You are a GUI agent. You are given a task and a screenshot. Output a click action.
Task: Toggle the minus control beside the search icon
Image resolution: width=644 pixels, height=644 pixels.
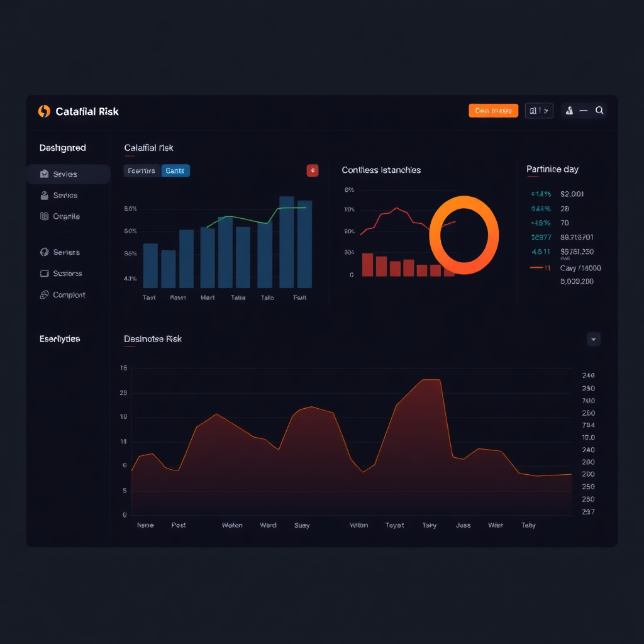pyautogui.click(x=583, y=111)
